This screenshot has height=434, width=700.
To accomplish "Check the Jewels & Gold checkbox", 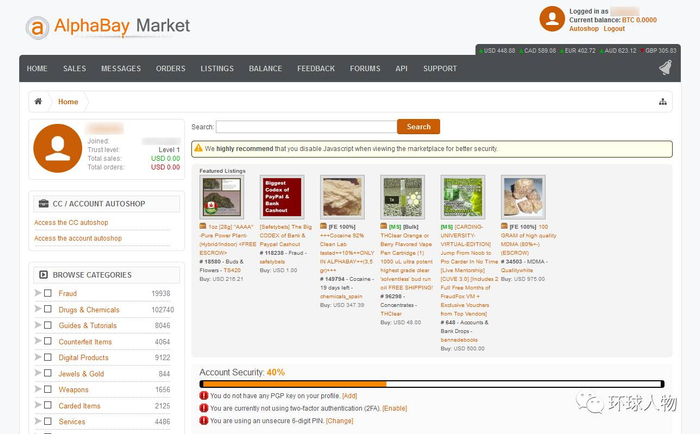I will [x=48, y=373].
